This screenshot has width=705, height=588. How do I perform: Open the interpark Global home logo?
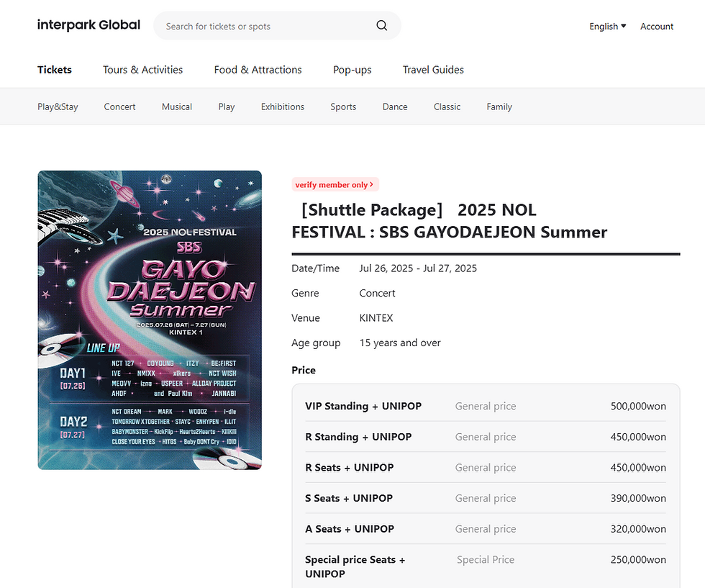[88, 25]
